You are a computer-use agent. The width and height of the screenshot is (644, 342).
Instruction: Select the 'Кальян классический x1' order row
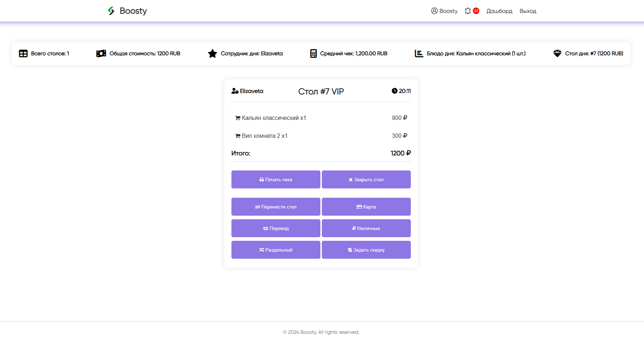tap(321, 118)
